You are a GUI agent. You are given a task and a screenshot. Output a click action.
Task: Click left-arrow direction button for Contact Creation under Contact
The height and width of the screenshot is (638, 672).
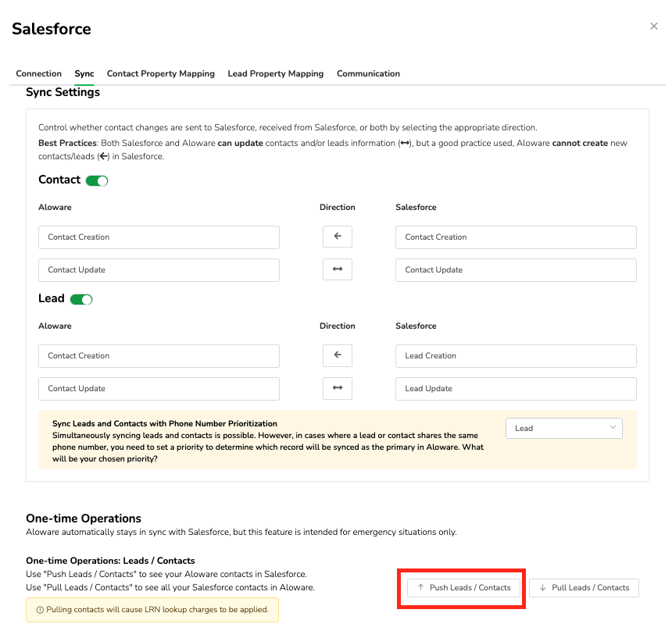pos(338,237)
